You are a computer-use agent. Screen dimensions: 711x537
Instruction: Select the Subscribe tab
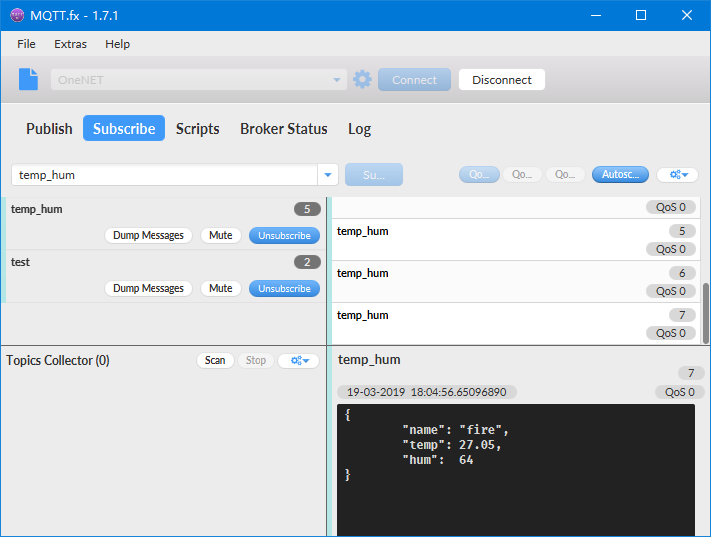pos(124,128)
